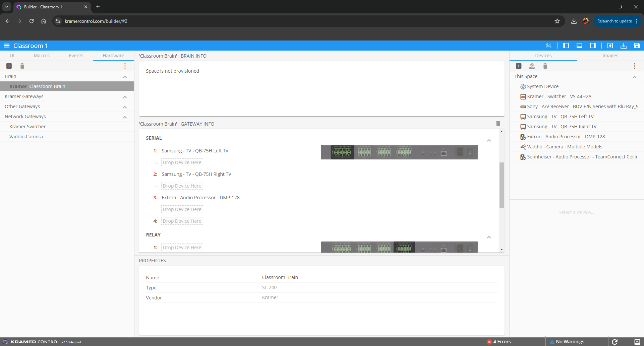Select Kramer Classroom Brain in hardware tree
Image resolution: width=644 pixels, height=346 pixels.
[67, 86]
